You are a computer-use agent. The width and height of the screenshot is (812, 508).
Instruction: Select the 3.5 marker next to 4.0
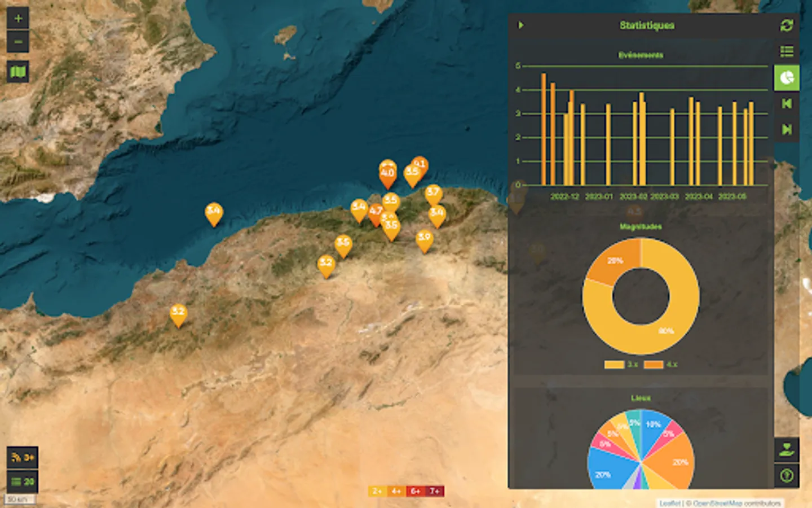coord(411,176)
